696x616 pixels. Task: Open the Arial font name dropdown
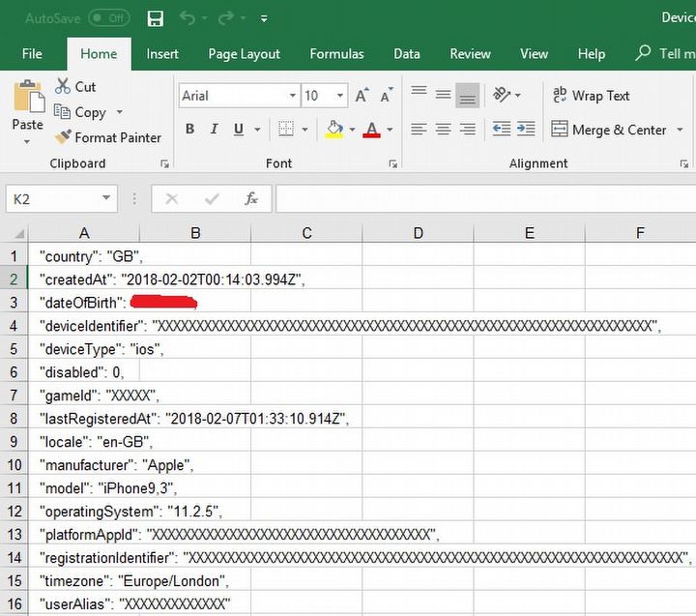pyautogui.click(x=292, y=96)
